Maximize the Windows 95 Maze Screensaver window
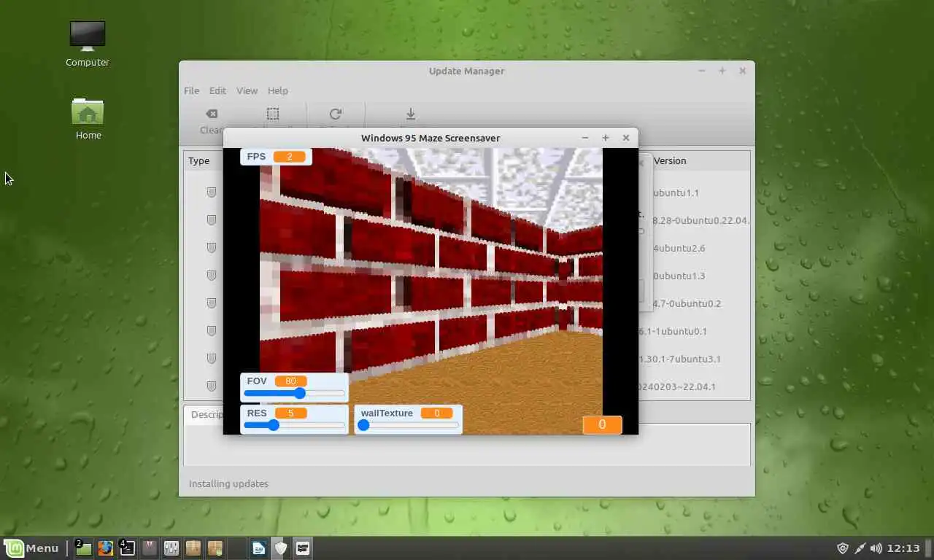This screenshot has height=560, width=934. 605,138
